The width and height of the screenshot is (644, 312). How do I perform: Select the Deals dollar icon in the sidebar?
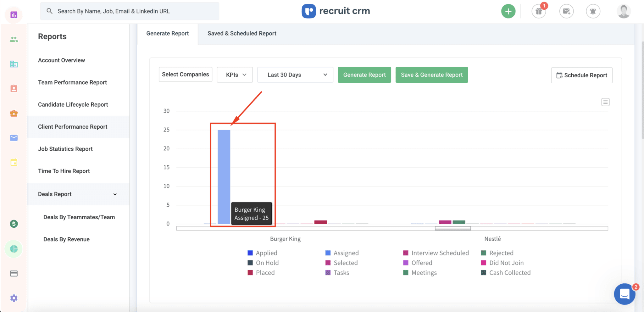point(14,224)
